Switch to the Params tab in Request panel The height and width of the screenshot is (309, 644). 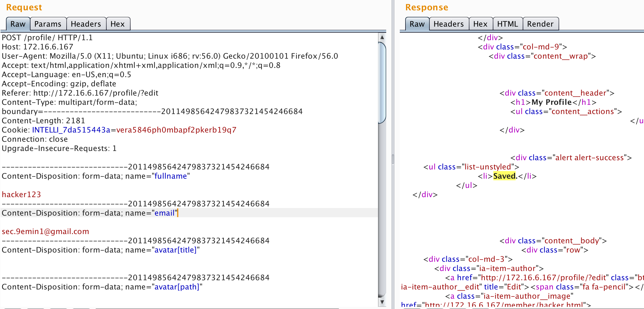pyautogui.click(x=48, y=24)
